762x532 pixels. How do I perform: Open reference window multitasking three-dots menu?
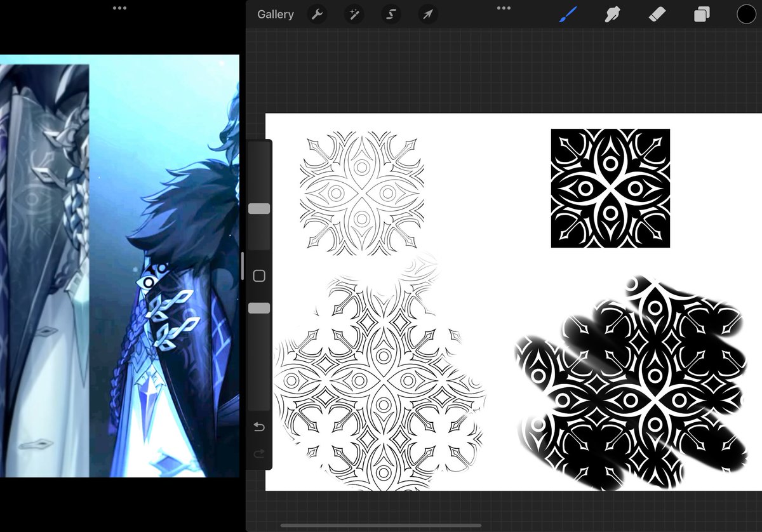119,8
